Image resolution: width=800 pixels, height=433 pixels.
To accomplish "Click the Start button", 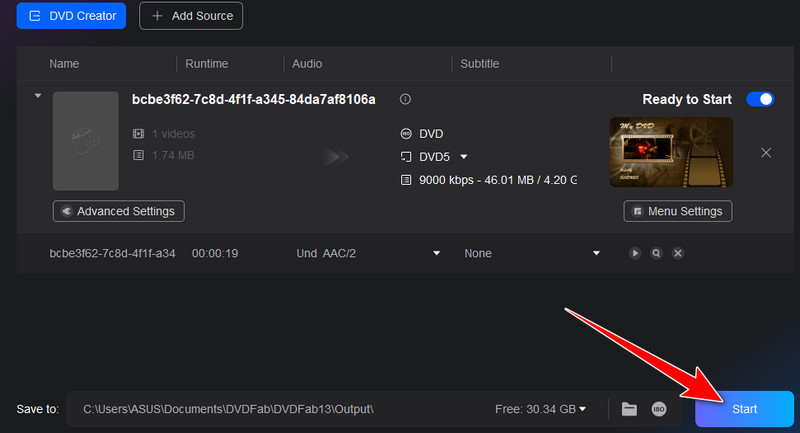I will pos(744,409).
